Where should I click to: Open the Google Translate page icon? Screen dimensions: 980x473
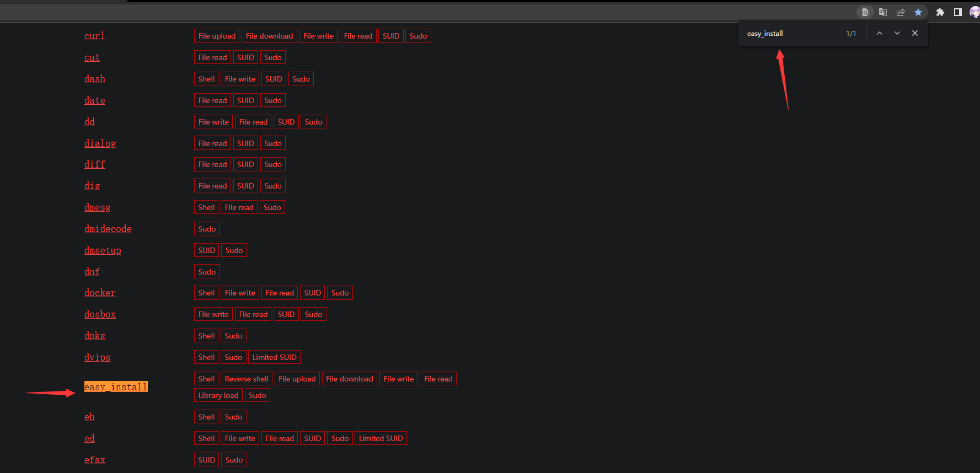[883, 12]
